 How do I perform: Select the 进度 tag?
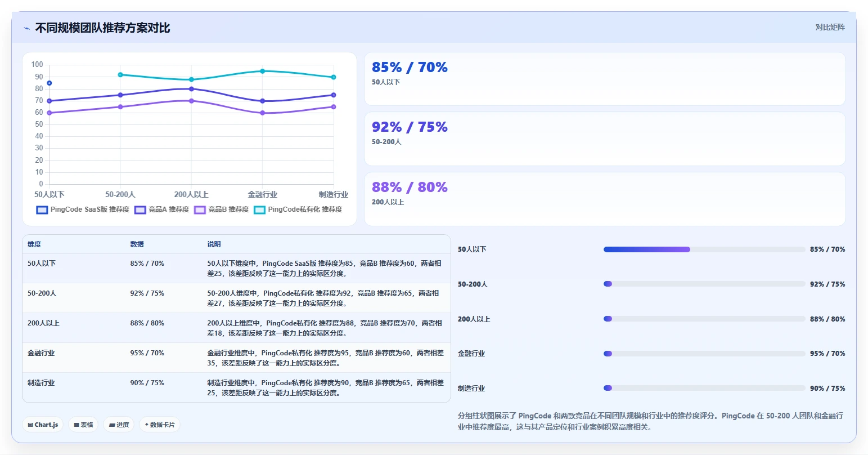click(x=119, y=425)
